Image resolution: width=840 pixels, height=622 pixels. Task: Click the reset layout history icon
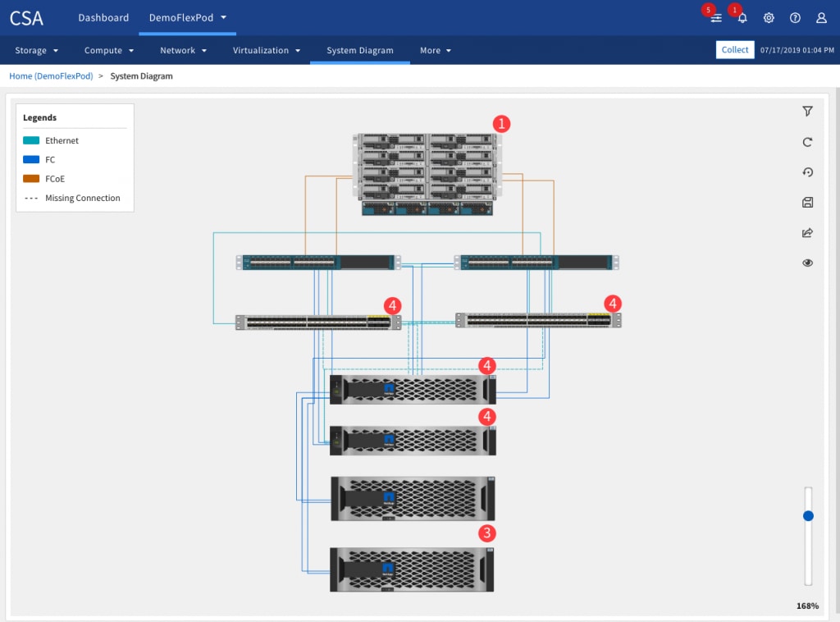(x=807, y=172)
